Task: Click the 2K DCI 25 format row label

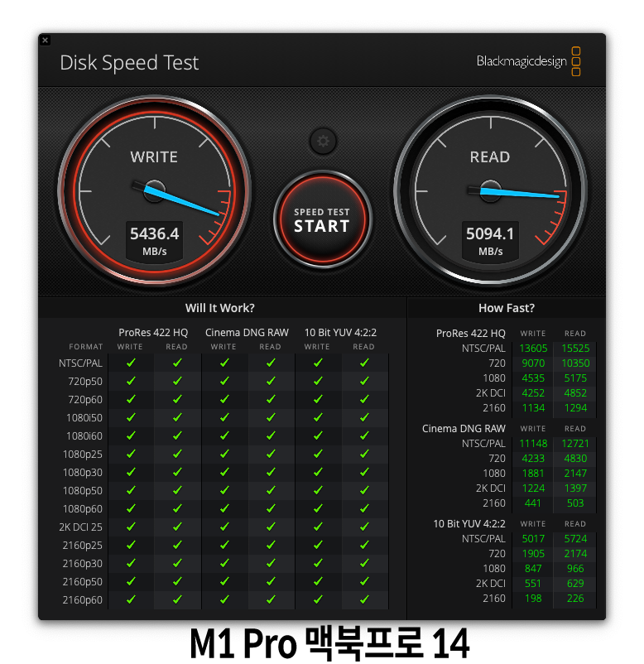Action: coord(81,527)
